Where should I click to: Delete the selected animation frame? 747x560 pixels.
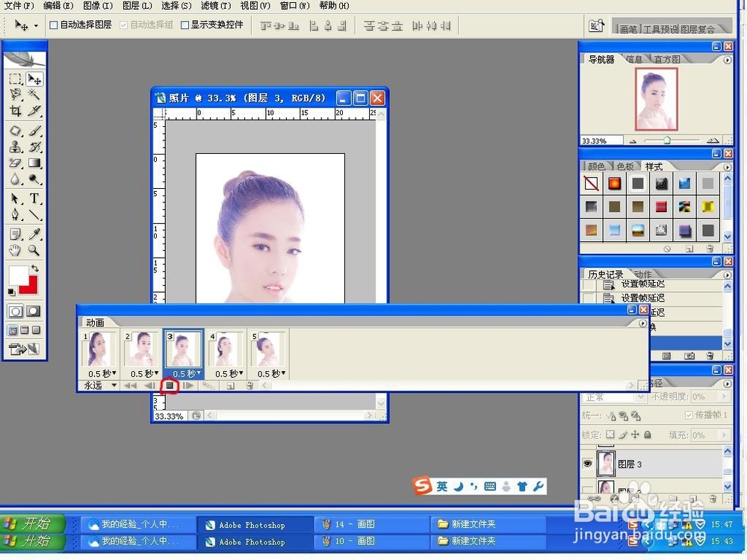(249, 386)
